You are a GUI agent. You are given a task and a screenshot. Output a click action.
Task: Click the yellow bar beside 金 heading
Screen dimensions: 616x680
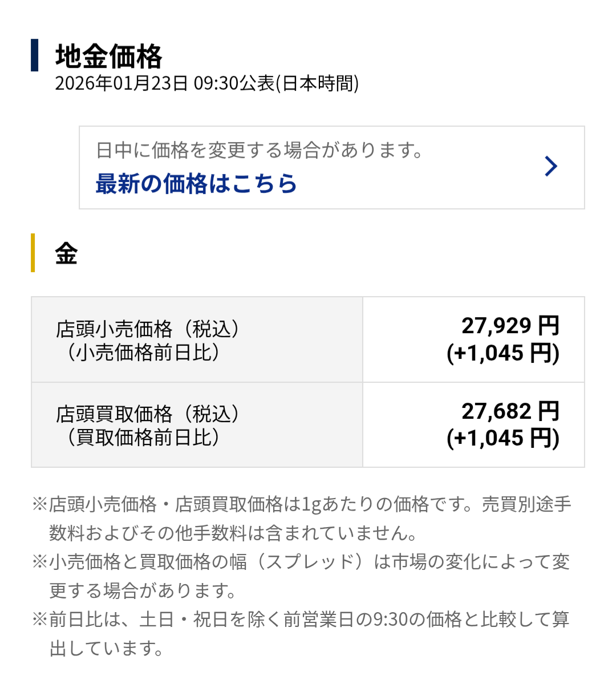pyautogui.click(x=34, y=253)
